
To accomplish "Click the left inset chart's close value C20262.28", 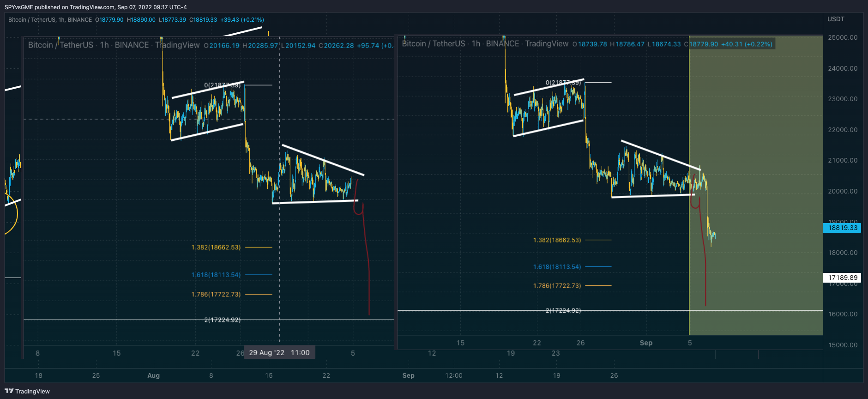I will pos(337,46).
